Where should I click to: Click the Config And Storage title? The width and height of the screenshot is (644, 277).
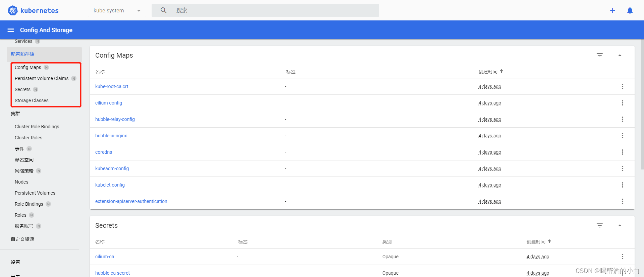click(46, 30)
